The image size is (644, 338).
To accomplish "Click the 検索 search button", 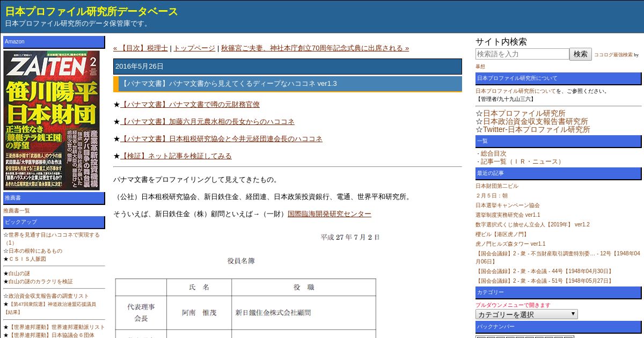I will click(x=581, y=54).
